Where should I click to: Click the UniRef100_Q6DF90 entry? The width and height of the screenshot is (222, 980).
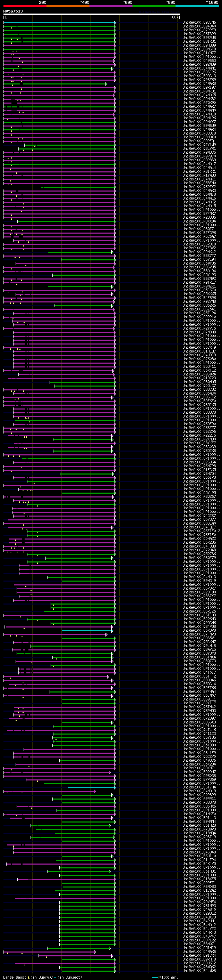point(199,424)
